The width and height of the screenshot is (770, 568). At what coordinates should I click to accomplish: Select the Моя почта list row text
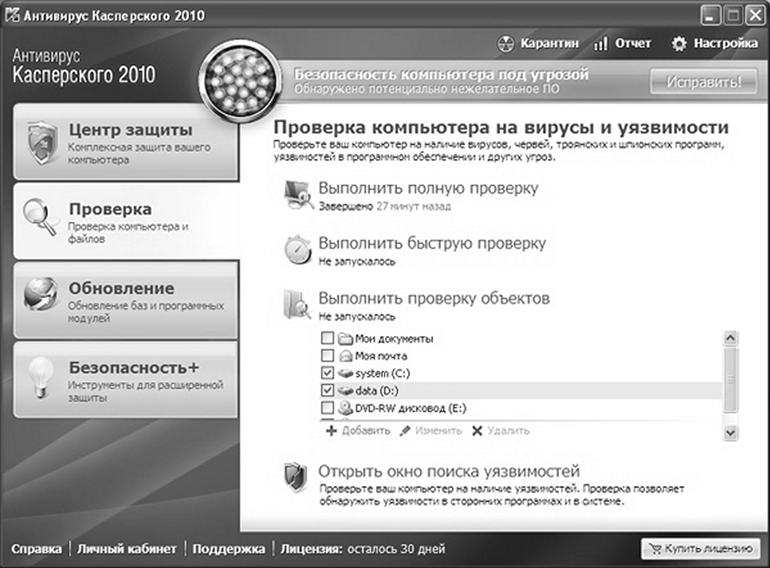pyautogui.click(x=381, y=356)
